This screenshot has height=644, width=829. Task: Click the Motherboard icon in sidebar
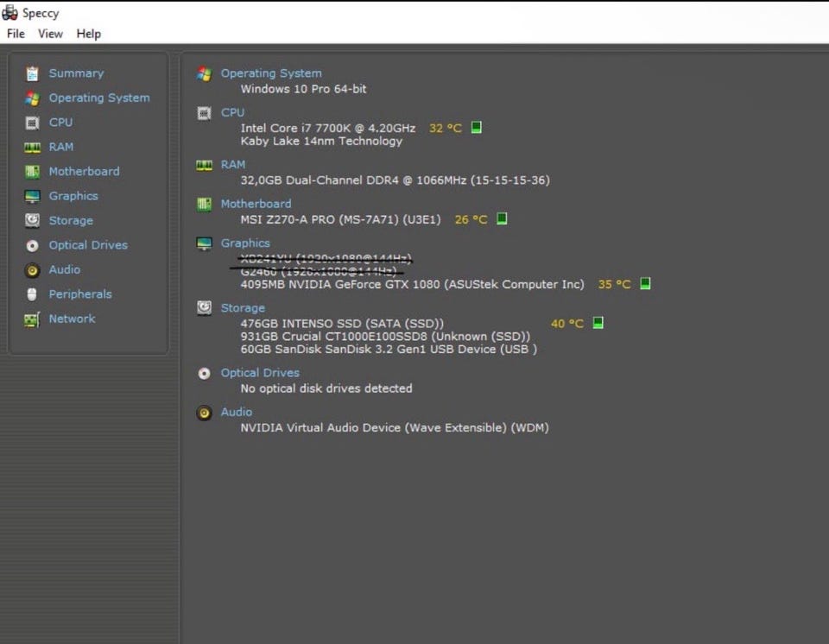click(32, 172)
